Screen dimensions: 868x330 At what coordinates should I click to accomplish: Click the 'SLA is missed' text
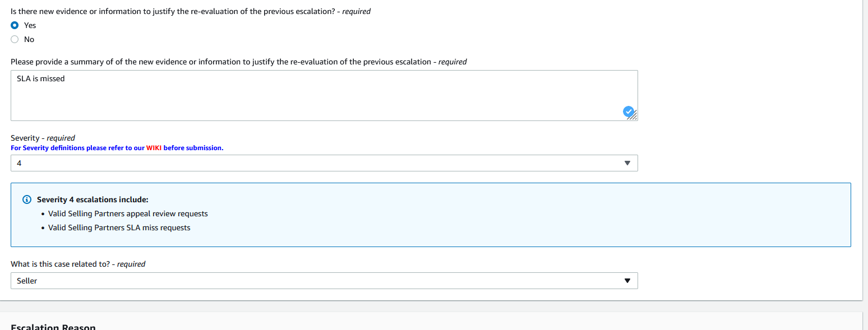coord(41,78)
